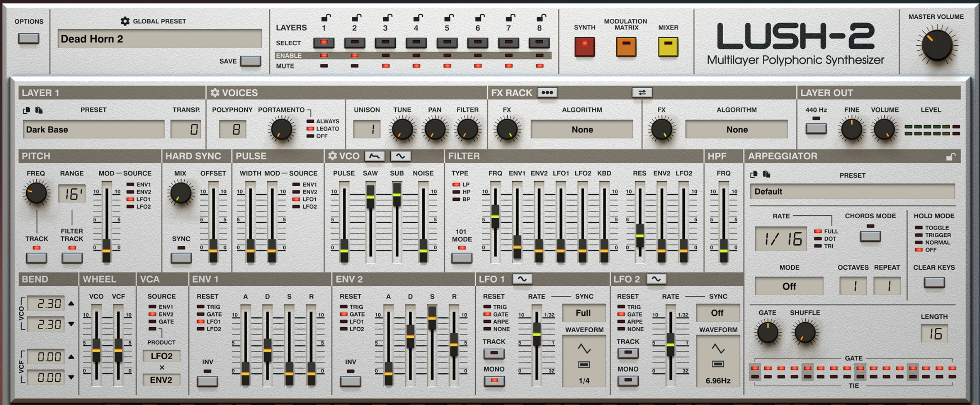Image resolution: width=980 pixels, height=405 pixels.
Task: Open the VCO gear settings
Action: [332, 156]
